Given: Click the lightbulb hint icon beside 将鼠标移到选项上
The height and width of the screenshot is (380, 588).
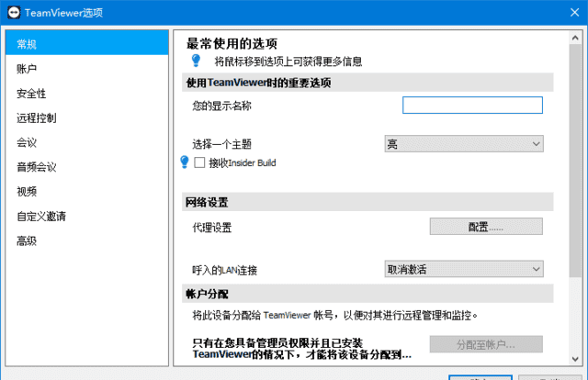Looking at the screenshot, I should (196, 61).
